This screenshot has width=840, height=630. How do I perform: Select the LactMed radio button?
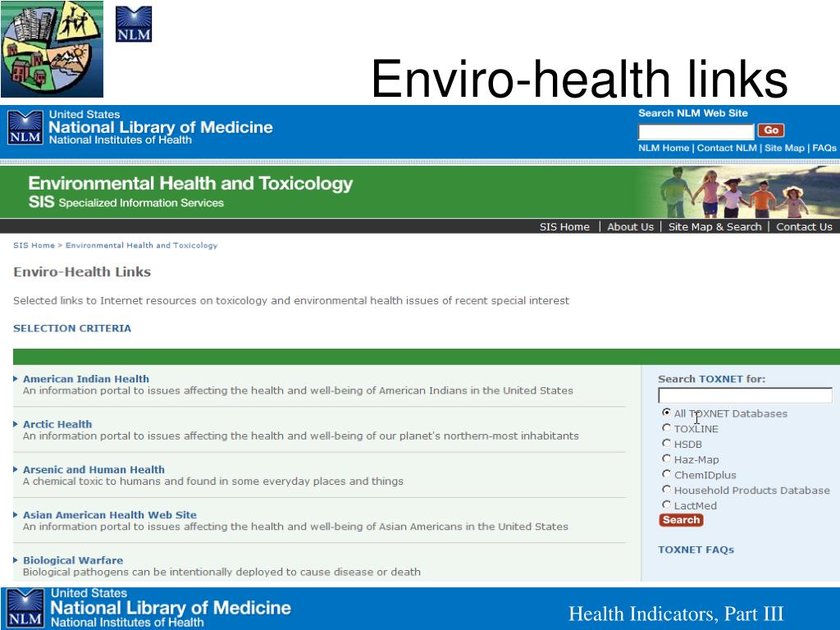click(666, 504)
